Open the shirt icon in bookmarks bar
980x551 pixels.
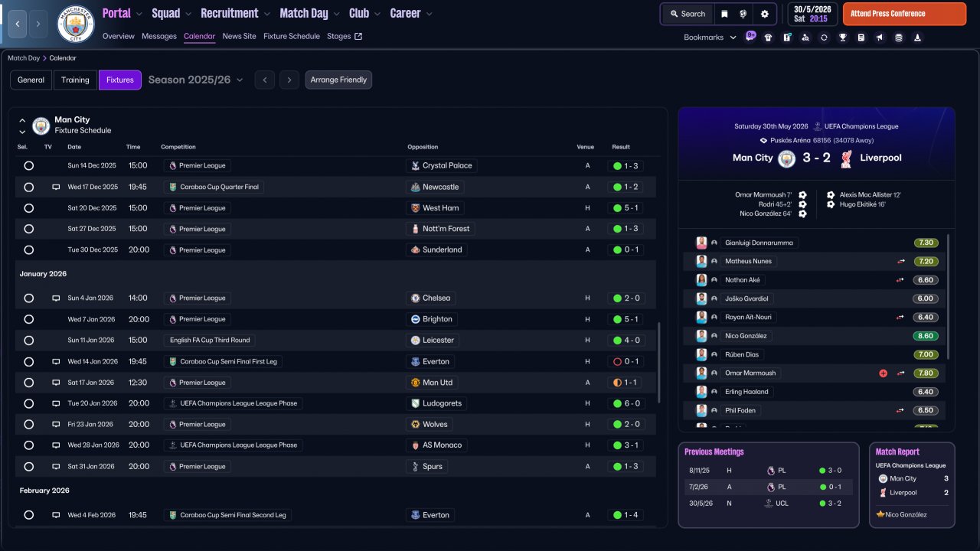(768, 37)
